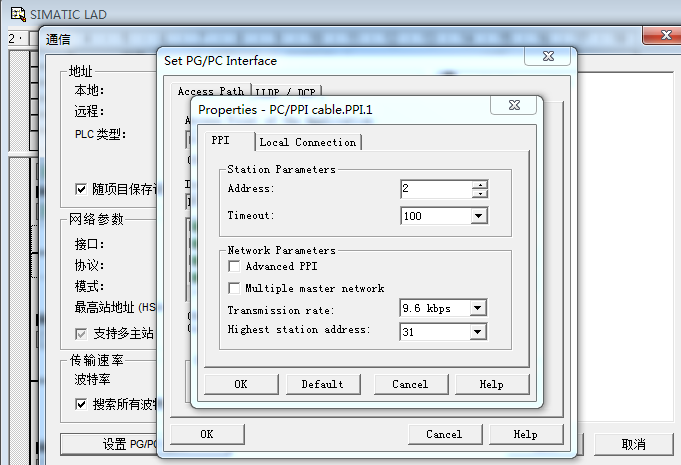Check the Multiple master network option
This screenshot has width=681, height=465.
click(234, 288)
